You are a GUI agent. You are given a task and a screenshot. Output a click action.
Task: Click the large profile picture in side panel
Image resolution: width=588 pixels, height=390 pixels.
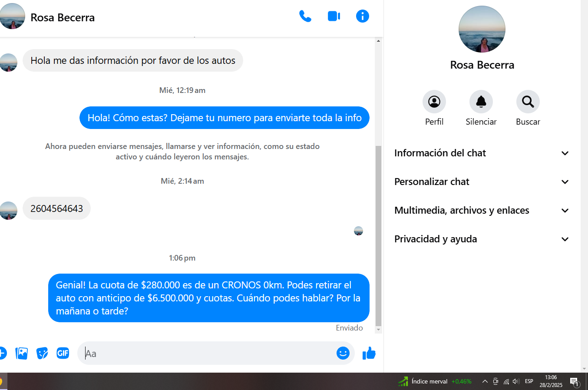(x=482, y=30)
